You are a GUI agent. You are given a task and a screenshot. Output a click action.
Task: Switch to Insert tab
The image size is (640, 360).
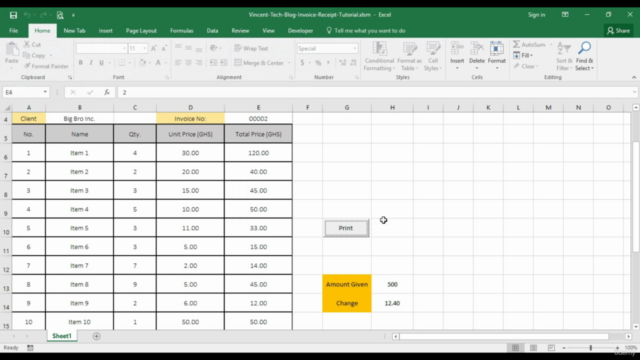(105, 31)
